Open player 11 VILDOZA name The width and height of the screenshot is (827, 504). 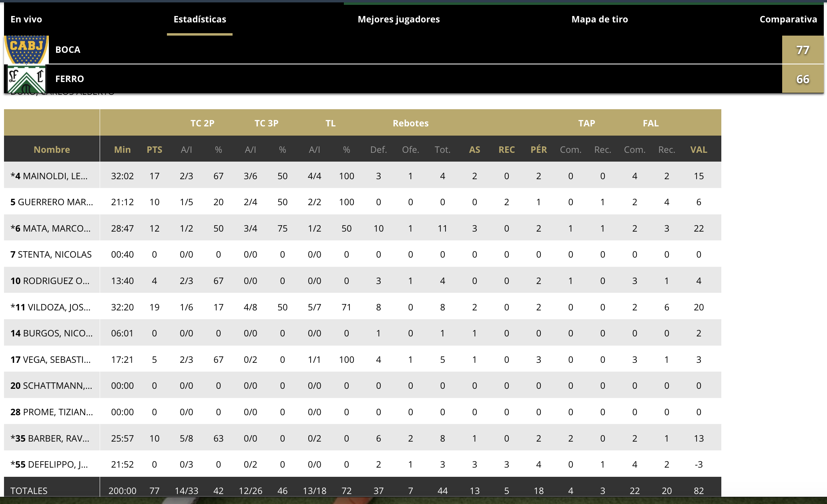point(50,307)
